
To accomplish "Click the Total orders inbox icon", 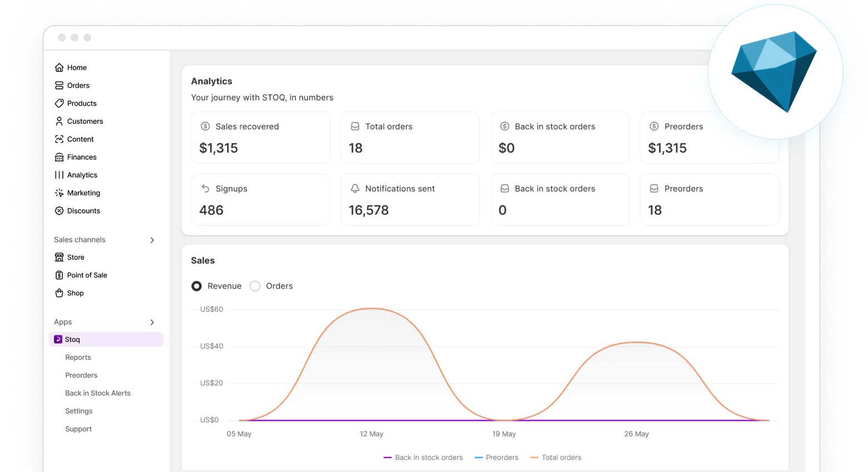I will click(x=355, y=126).
